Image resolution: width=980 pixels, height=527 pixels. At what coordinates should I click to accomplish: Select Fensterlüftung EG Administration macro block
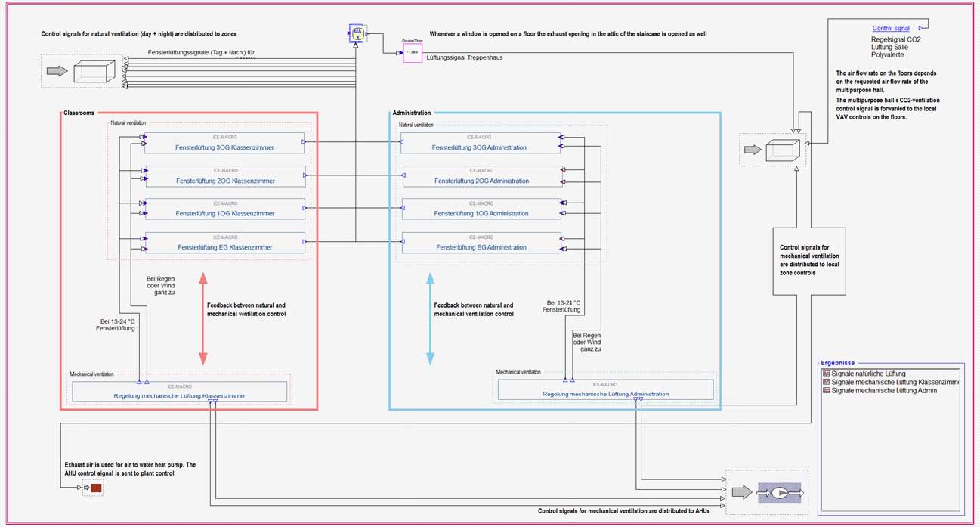point(481,243)
